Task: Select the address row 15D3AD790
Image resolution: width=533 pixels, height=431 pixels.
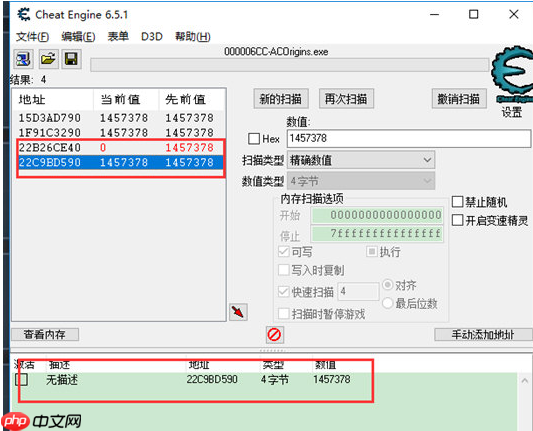Action: 119,118
